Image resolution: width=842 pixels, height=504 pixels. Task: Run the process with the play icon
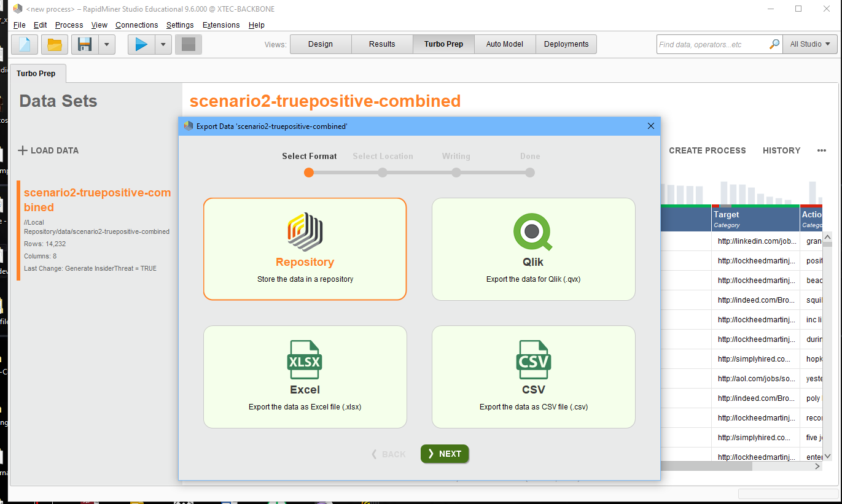(x=141, y=44)
